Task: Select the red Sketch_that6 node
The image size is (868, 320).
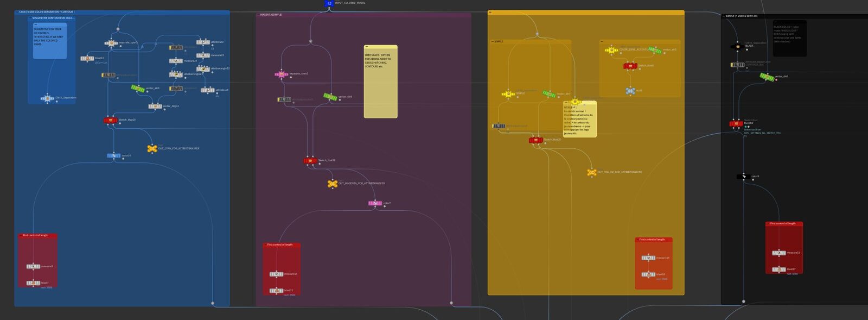Action: point(630,66)
